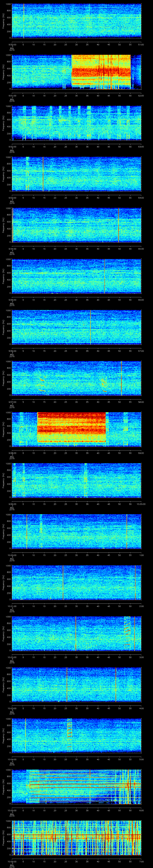The height and width of the screenshot is (868, 153).
Task: Click the red line near 48s in the 10:03:00 panel
Action: [x=116, y=685]
